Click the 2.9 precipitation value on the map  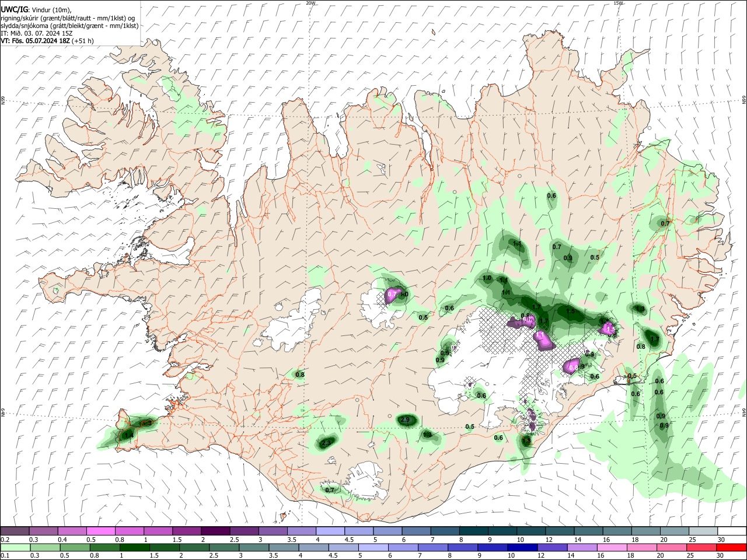406,420
